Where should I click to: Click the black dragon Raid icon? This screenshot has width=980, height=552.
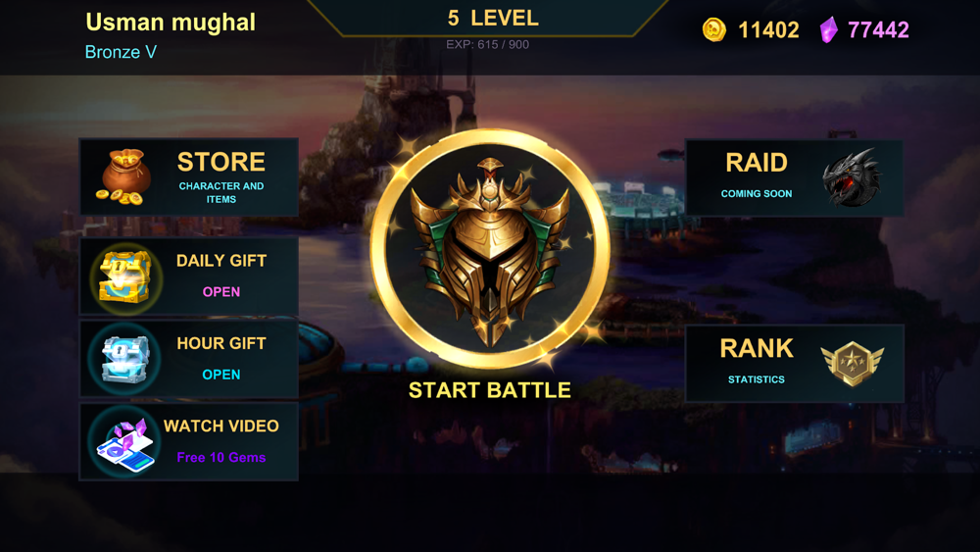851,177
